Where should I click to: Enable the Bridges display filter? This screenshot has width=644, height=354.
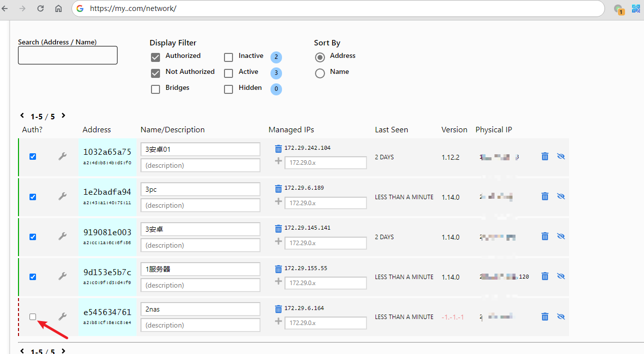coord(155,89)
